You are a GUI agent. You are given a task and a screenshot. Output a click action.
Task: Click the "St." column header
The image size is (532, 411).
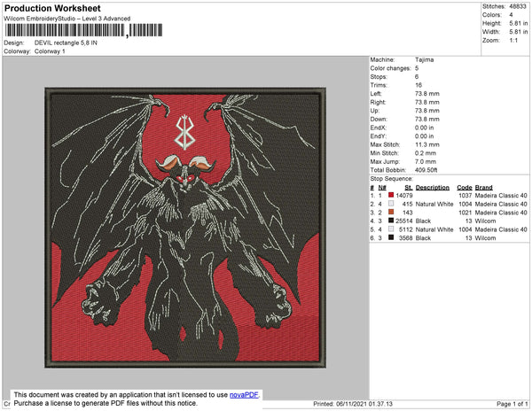pos(409,188)
